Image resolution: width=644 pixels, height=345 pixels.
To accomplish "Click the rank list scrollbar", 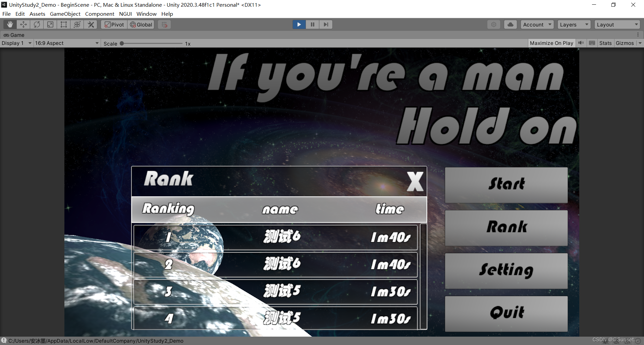I will (x=423, y=276).
